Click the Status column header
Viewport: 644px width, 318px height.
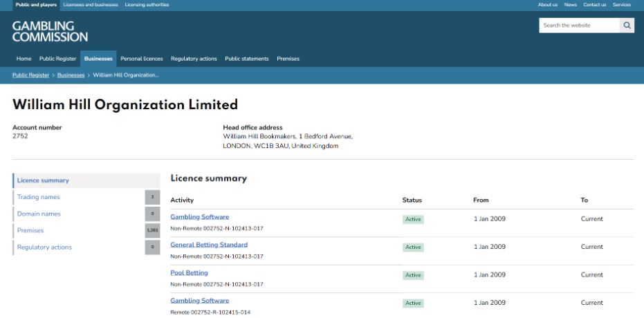[x=412, y=200]
